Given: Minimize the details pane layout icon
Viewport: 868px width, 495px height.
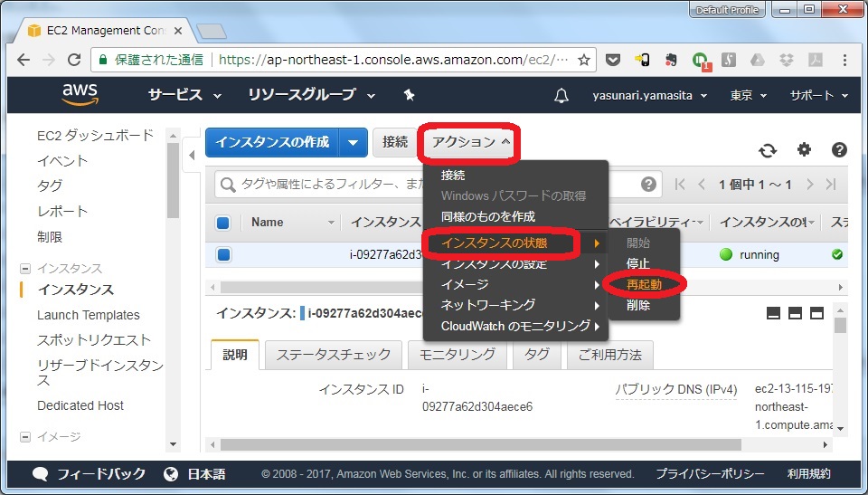Looking at the screenshot, I should (x=773, y=313).
